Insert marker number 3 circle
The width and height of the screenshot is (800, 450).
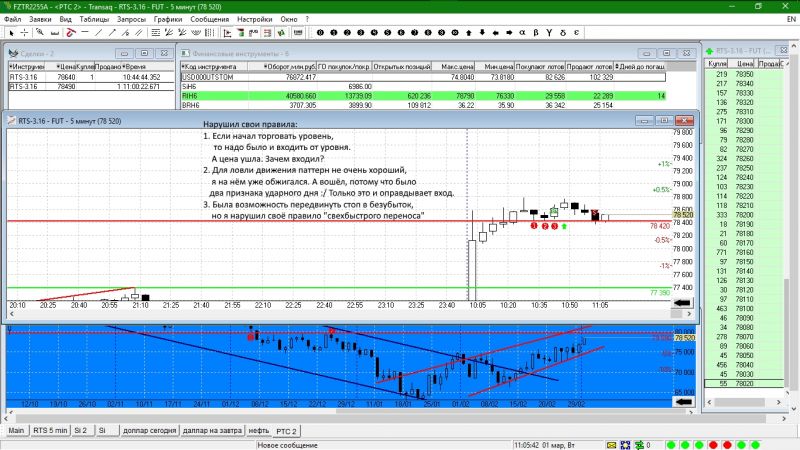pyautogui.click(x=361, y=33)
